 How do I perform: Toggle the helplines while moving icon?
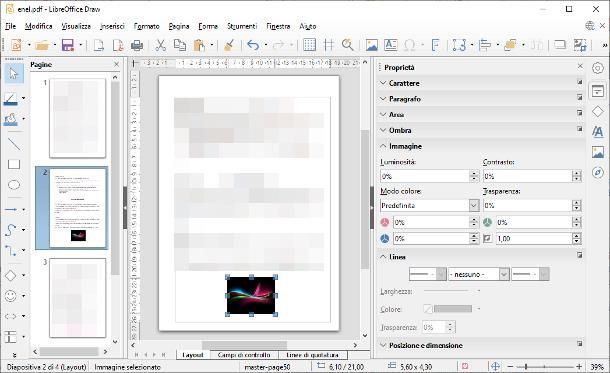tap(329, 45)
